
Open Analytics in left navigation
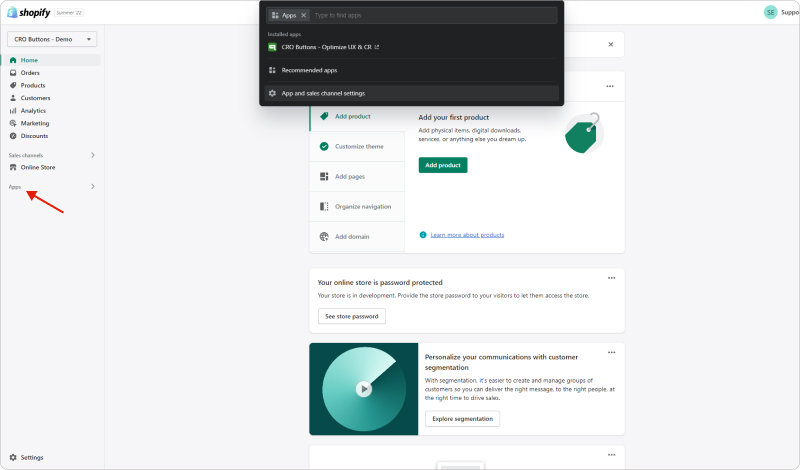pyautogui.click(x=33, y=110)
